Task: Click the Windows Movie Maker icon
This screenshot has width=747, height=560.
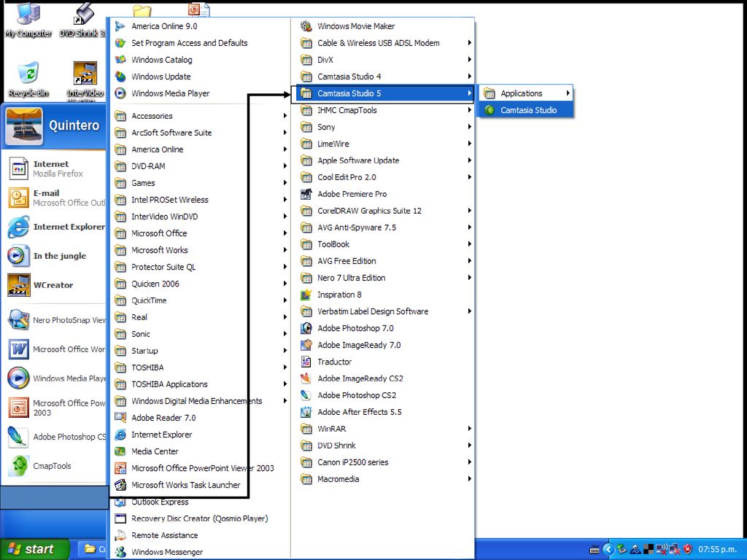Action: (306, 26)
